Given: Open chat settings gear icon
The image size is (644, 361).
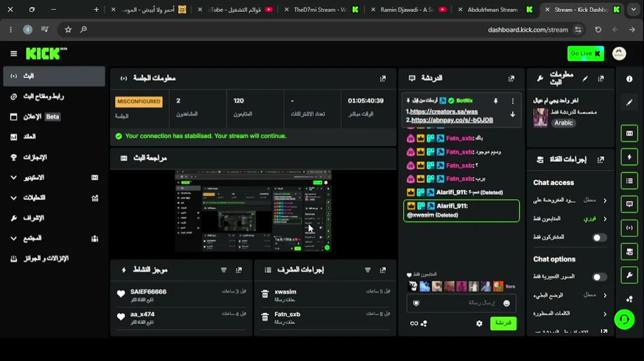Looking at the screenshot, I should [x=479, y=323].
